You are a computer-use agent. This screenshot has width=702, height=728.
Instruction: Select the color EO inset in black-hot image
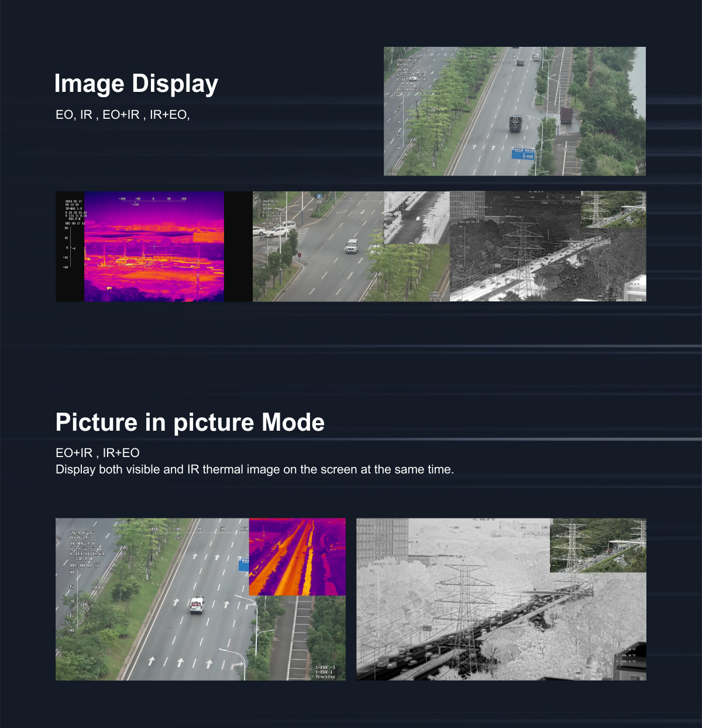[613, 209]
